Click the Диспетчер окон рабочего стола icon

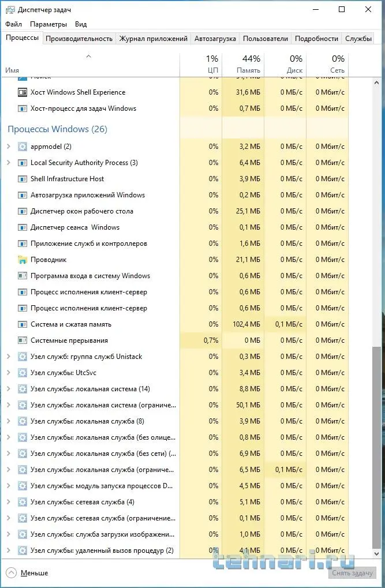click(23, 211)
